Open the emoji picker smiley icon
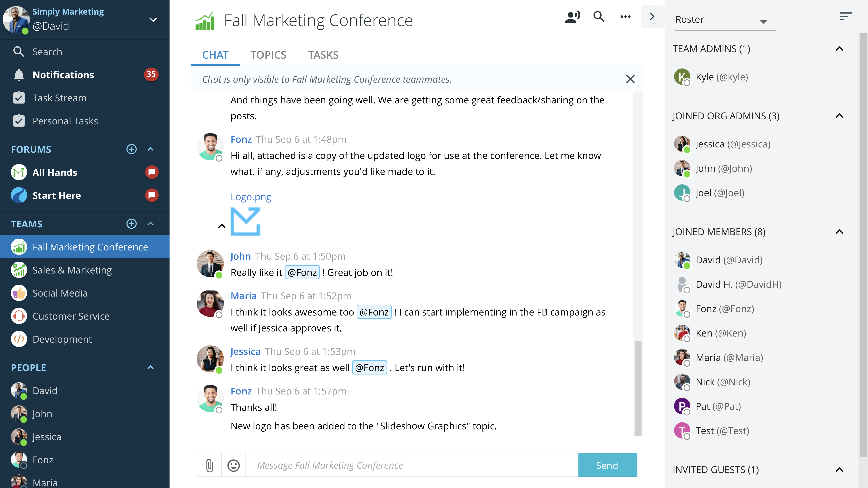 [233, 465]
